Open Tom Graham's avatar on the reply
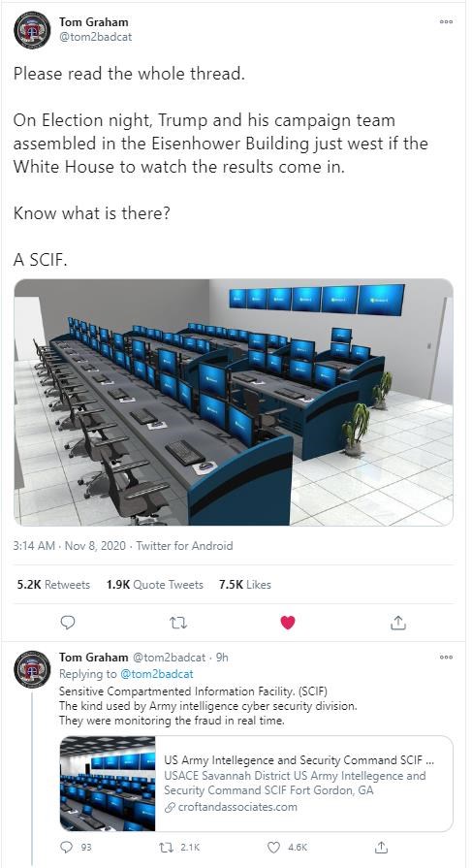 click(x=32, y=669)
